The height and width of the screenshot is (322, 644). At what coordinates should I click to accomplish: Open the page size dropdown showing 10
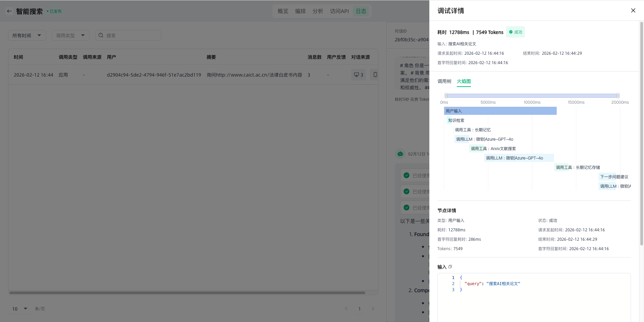click(x=19, y=309)
